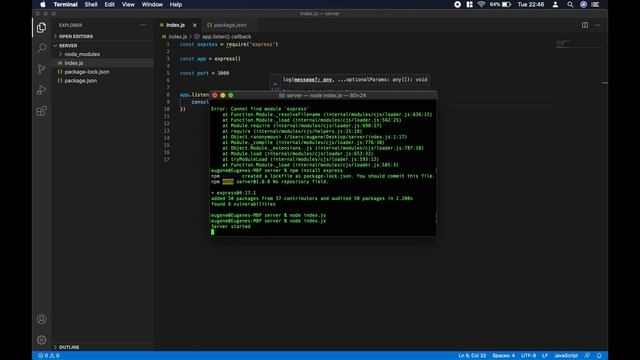Click the 'Error: Cannot find module' line
This screenshot has width=640, height=360.
260,109
